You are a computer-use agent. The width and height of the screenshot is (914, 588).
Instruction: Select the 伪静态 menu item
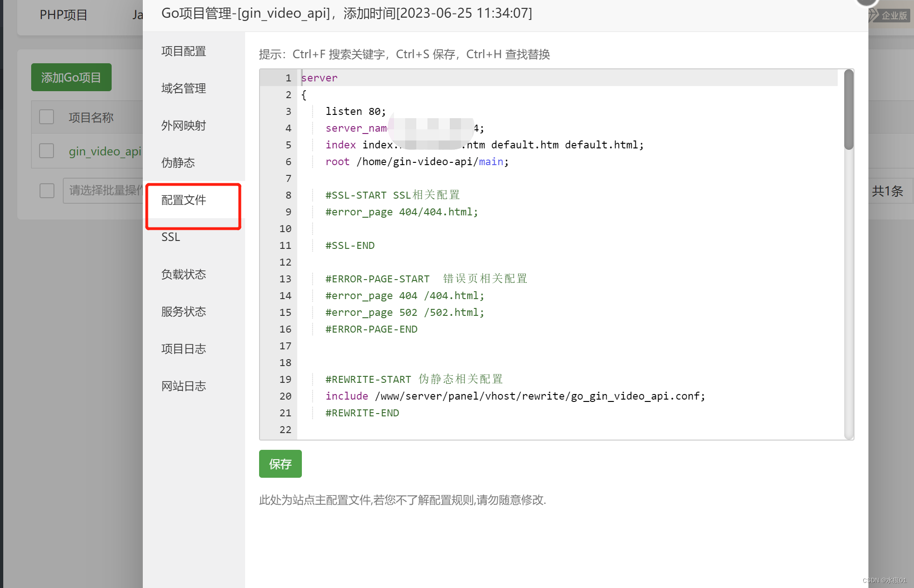tap(178, 163)
